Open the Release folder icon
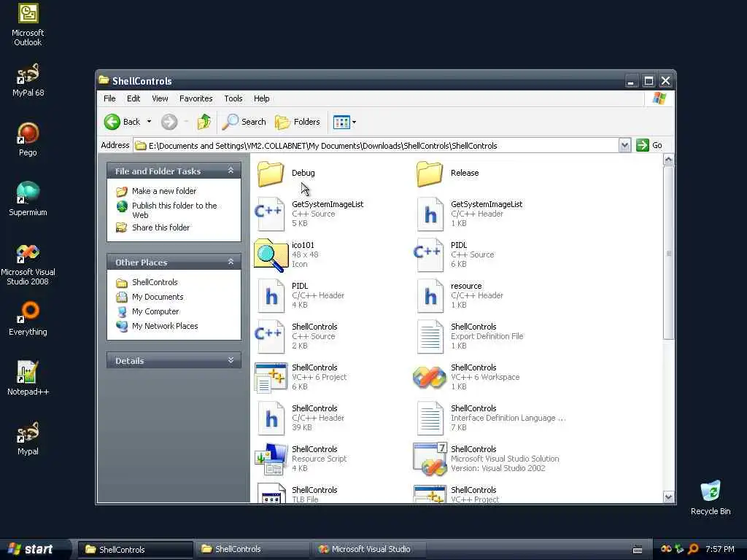Image resolution: width=747 pixels, height=560 pixels. pos(429,174)
